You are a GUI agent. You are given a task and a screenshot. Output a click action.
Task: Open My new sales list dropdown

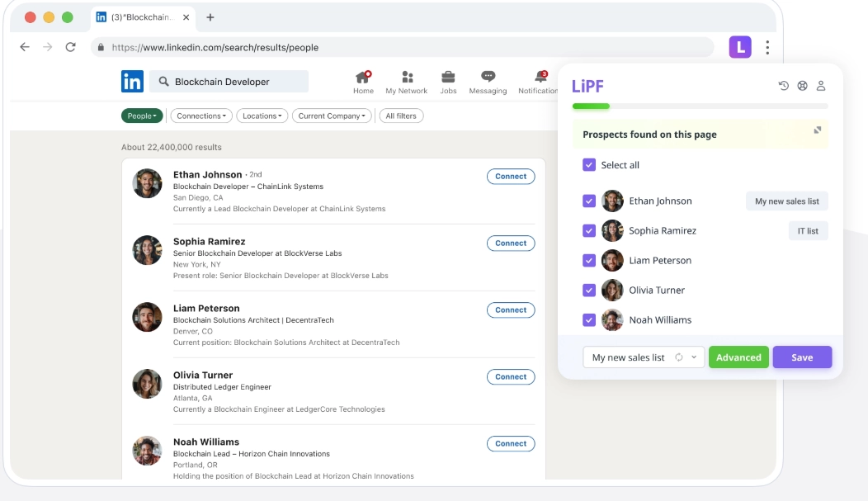[644, 357]
